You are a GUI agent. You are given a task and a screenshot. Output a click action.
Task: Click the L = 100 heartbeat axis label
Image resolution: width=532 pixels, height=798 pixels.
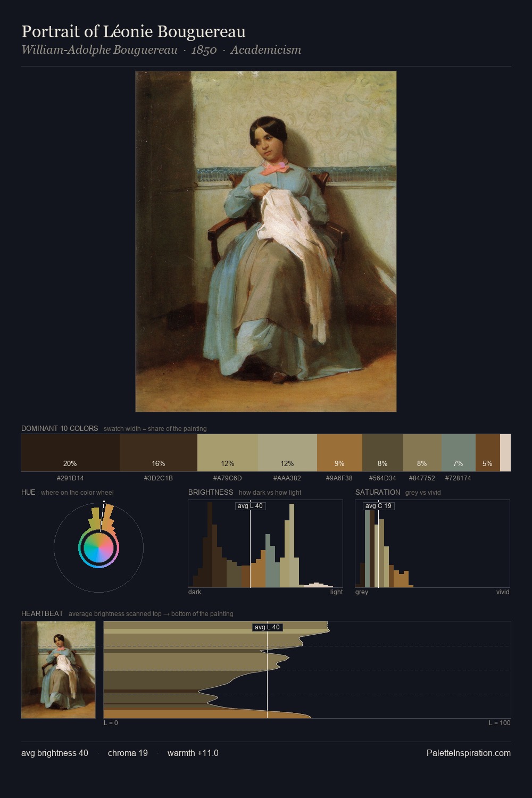(500, 723)
